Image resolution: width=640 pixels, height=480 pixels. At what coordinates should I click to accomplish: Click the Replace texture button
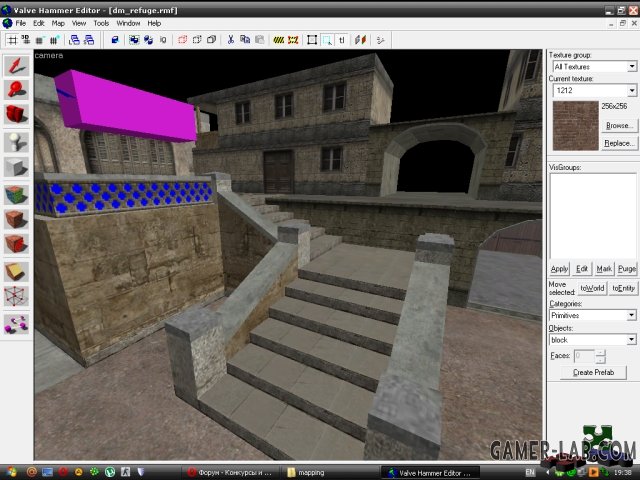(x=619, y=143)
